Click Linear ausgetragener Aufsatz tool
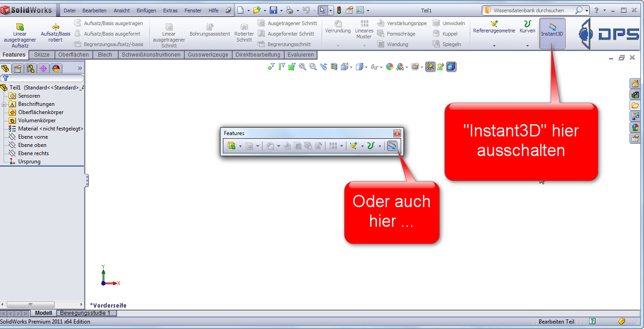The height and width of the screenshot is (329, 644). click(x=20, y=36)
